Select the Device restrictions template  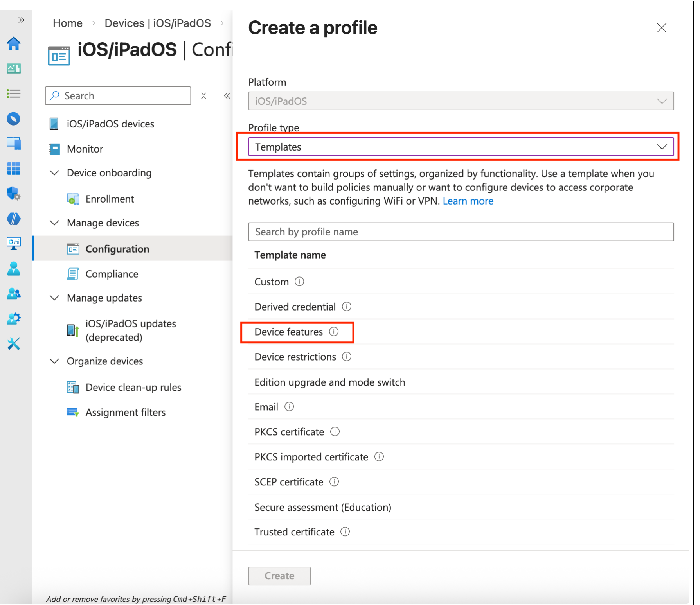click(x=295, y=357)
